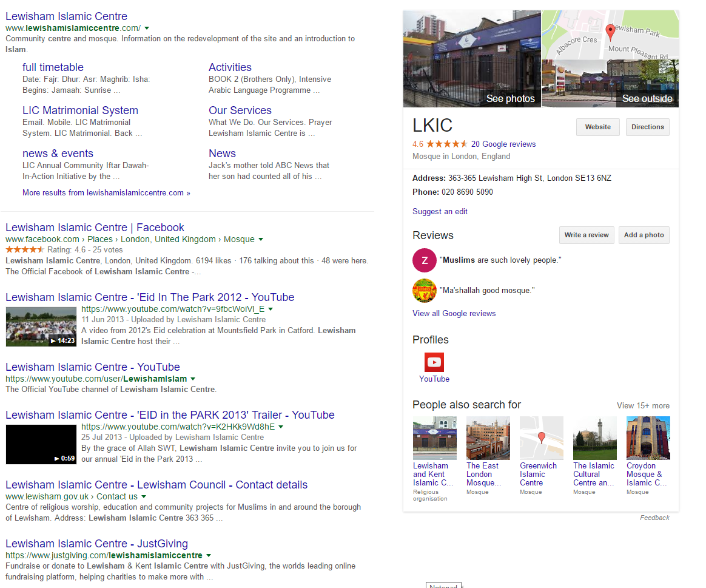The height and width of the screenshot is (588, 706).
Task: Click Write a review button
Action: click(x=587, y=235)
